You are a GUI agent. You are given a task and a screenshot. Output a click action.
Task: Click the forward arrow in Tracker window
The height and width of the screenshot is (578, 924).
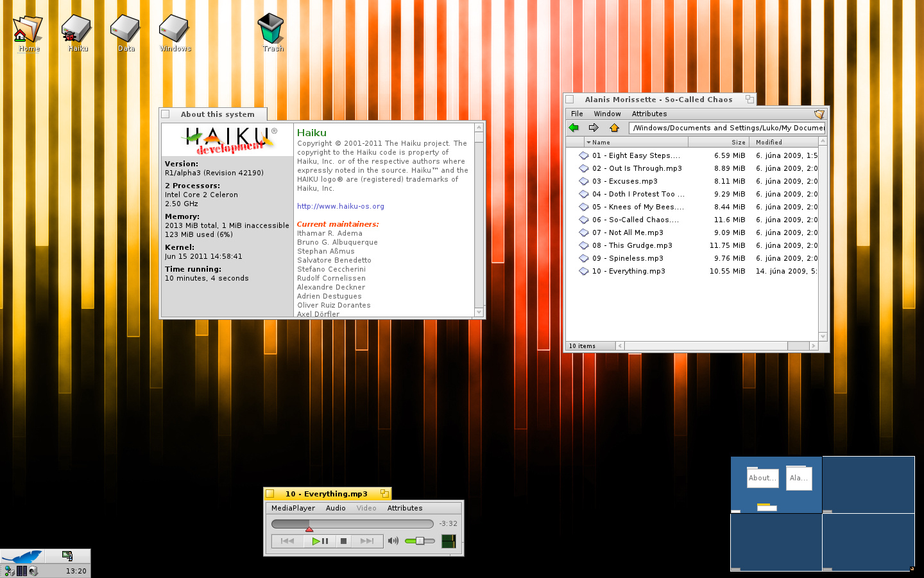point(594,128)
